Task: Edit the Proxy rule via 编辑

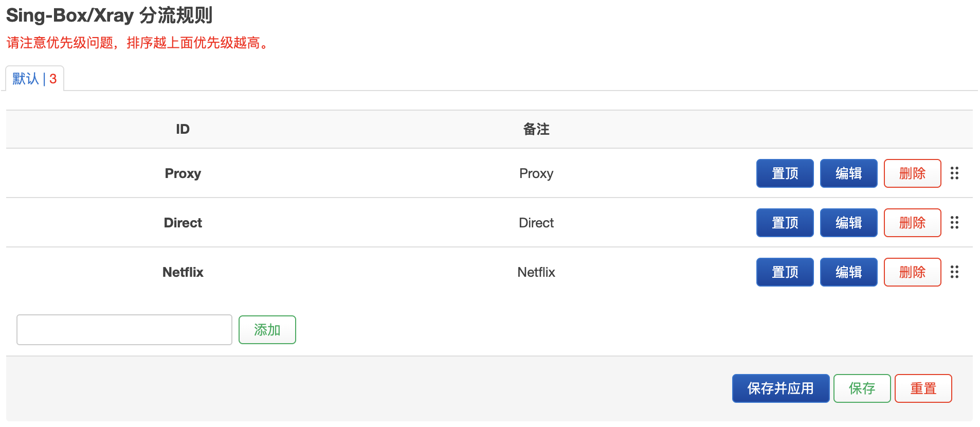Action: (x=848, y=173)
